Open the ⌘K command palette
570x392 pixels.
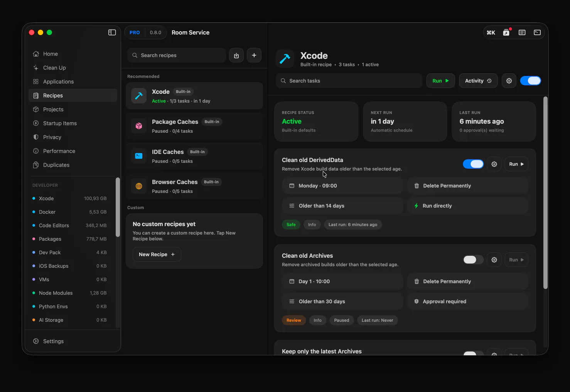pos(491,32)
